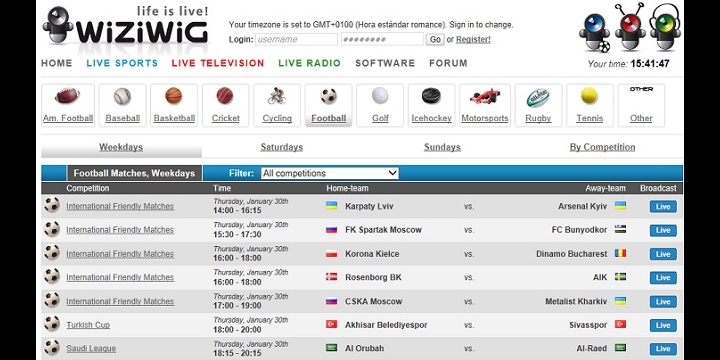This screenshot has width=720, height=360.
Task: Open International Friendly Matches link in CSKA Moscow row
Action: tap(120, 302)
